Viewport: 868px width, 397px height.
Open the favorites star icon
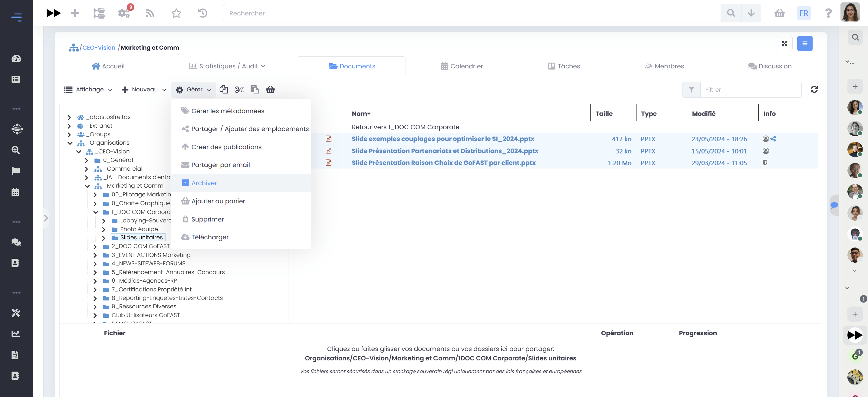click(176, 13)
